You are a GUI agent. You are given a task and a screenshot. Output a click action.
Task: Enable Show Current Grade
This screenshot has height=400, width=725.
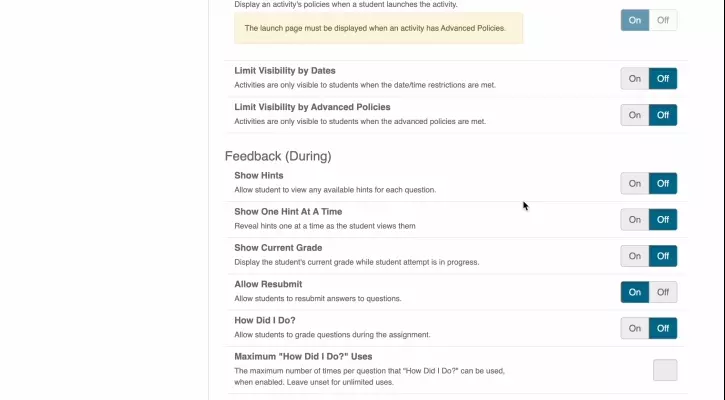point(634,256)
